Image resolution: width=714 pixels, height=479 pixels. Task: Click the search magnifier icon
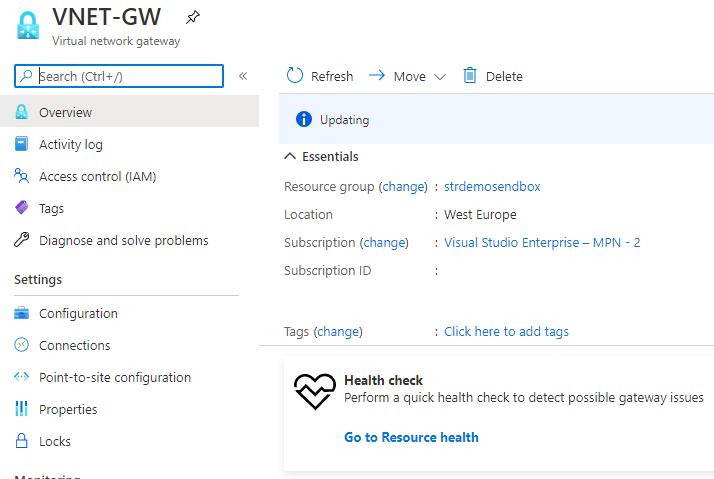pos(27,76)
